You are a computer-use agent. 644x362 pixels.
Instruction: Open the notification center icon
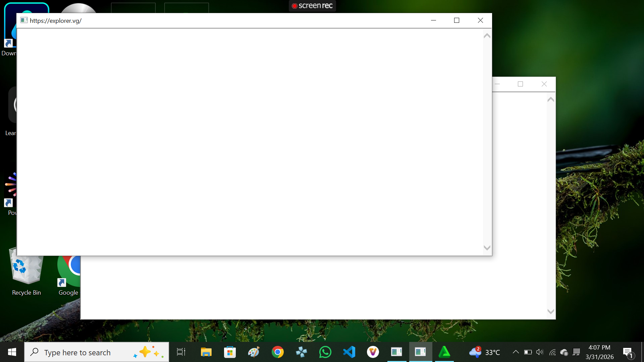(x=628, y=352)
